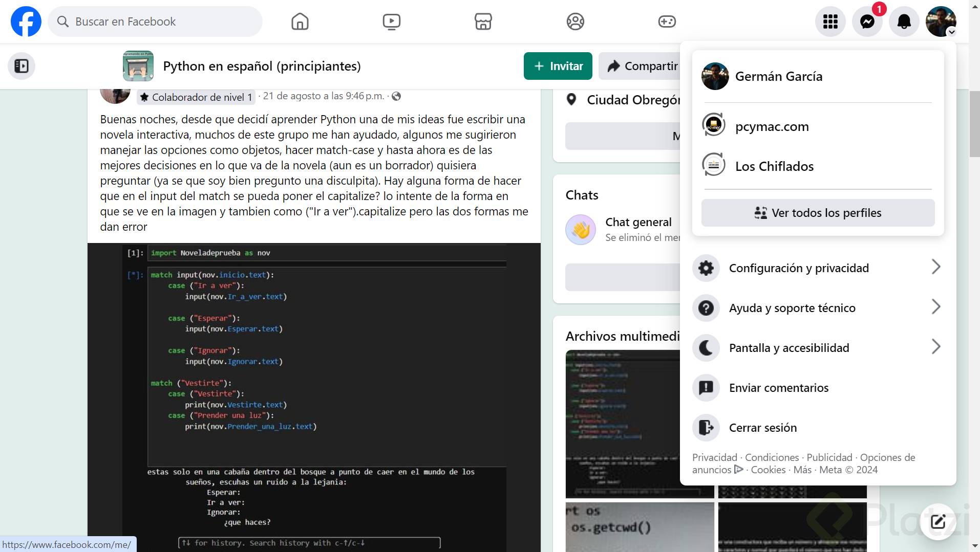Switch to the Los Chiflados profile
The image size is (980, 552).
818,166
